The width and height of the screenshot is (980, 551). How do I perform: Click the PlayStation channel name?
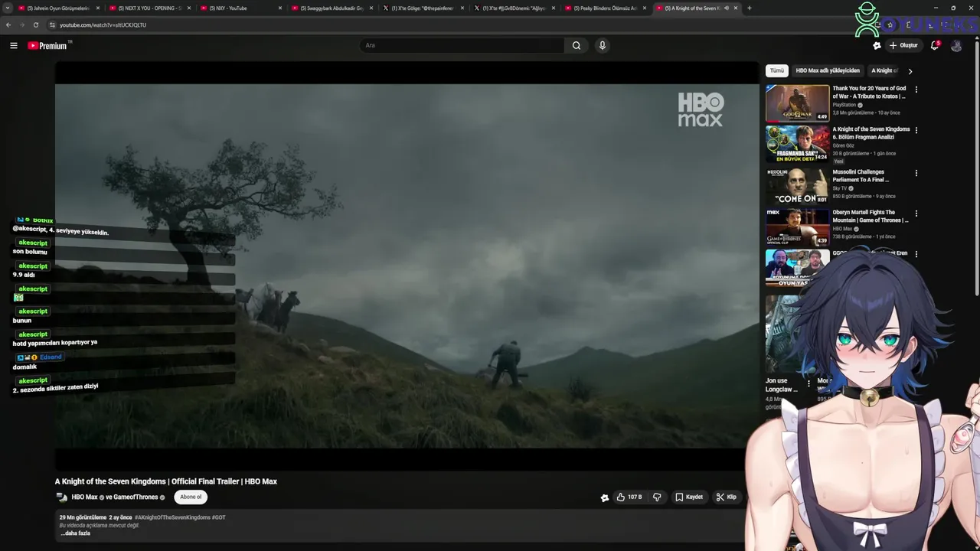click(844, 105)
